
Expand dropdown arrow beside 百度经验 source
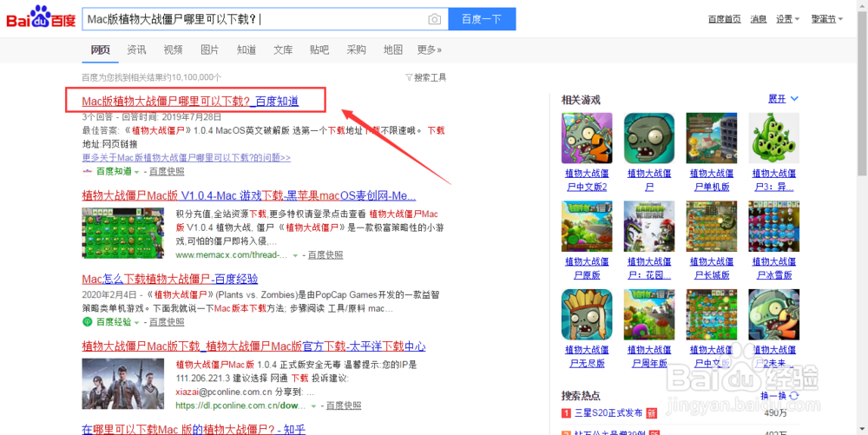137,322
